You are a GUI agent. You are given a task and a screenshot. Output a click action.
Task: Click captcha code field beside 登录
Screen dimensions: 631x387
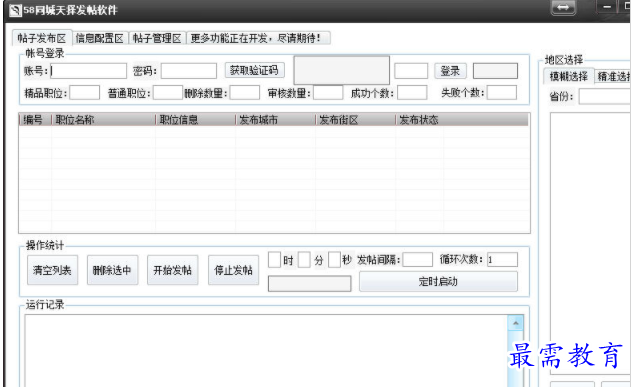coord(411,71)
